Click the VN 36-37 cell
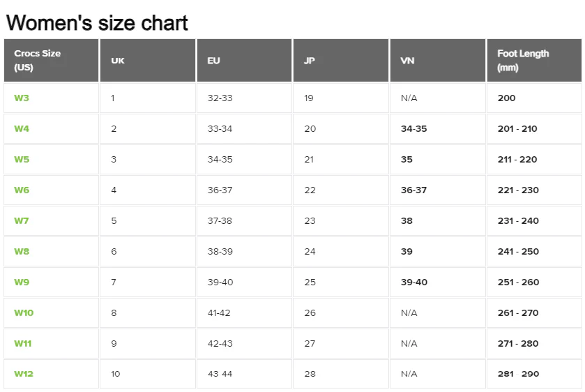Image resolution: width=585 pixels, height=392 pixels. pyautogui.click(x=413, y=190)
